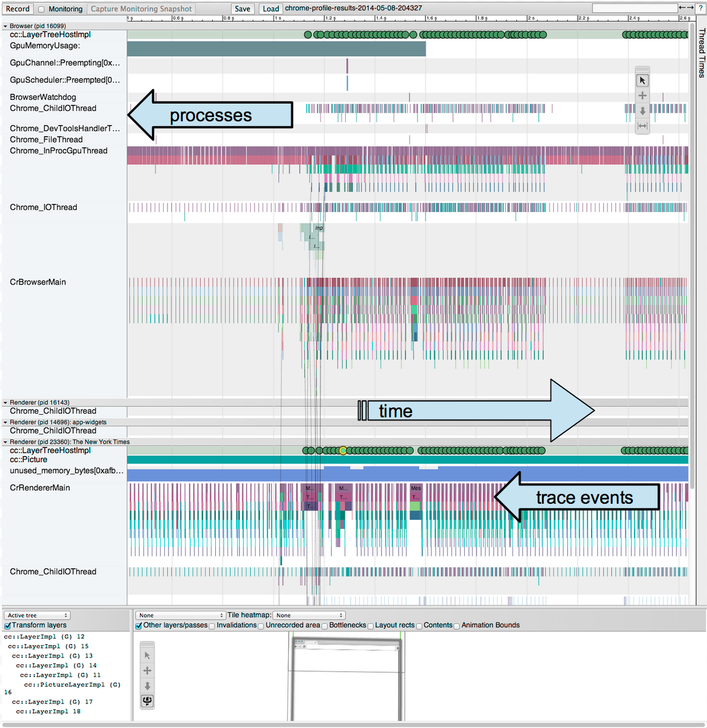Screen dimensions: 707x728
Task: Collapse the Browser (pid 16099) process
Action: point(6,26)
